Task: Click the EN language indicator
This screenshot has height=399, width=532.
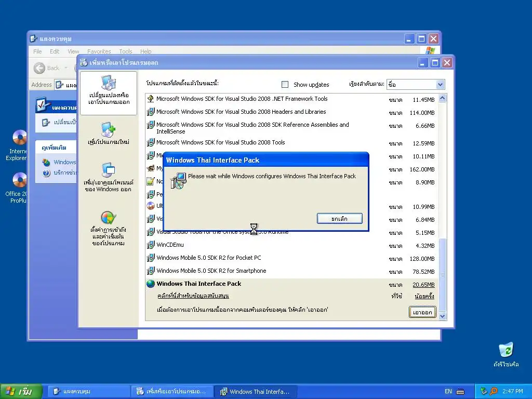Action: (448, 392)
